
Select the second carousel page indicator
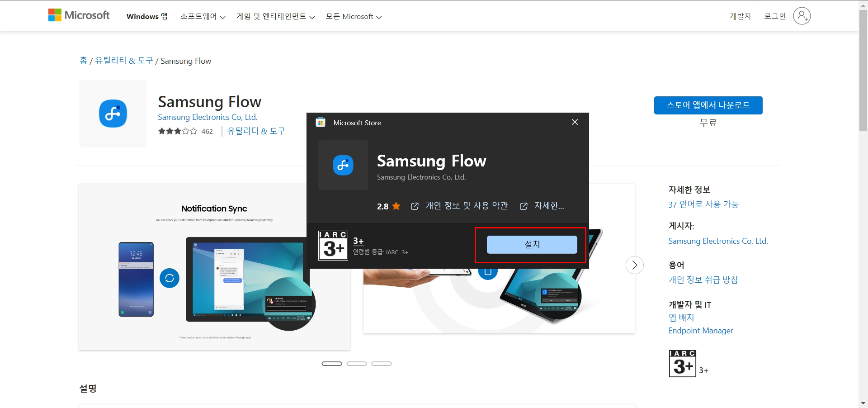pyautogui.click(x=356, y=364)
